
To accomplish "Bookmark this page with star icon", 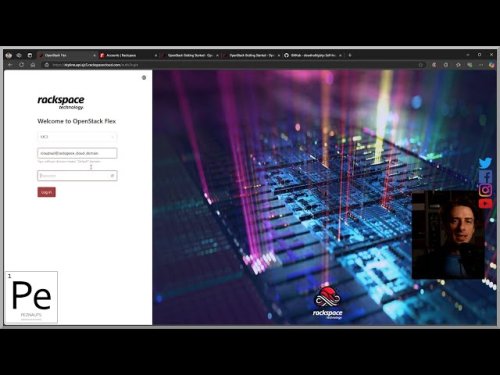I will (421, 65).
